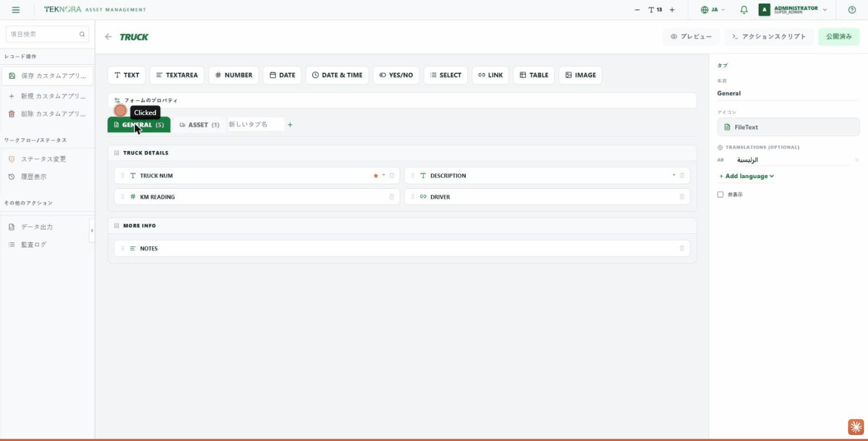Open 監査ログ audit log
Viewport: 868px width, 441px height.
[47, 245]
